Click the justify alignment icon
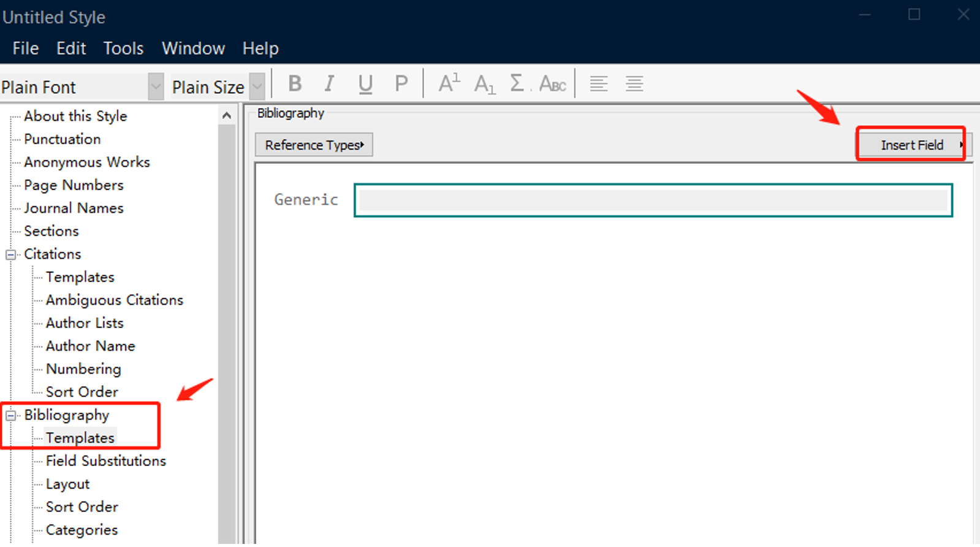The image size is (980, 547). click(x=634, y=83)
